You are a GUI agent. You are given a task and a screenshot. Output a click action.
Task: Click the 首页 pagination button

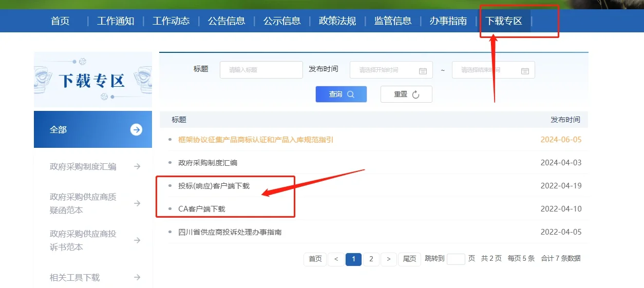[x=315, y=259]
